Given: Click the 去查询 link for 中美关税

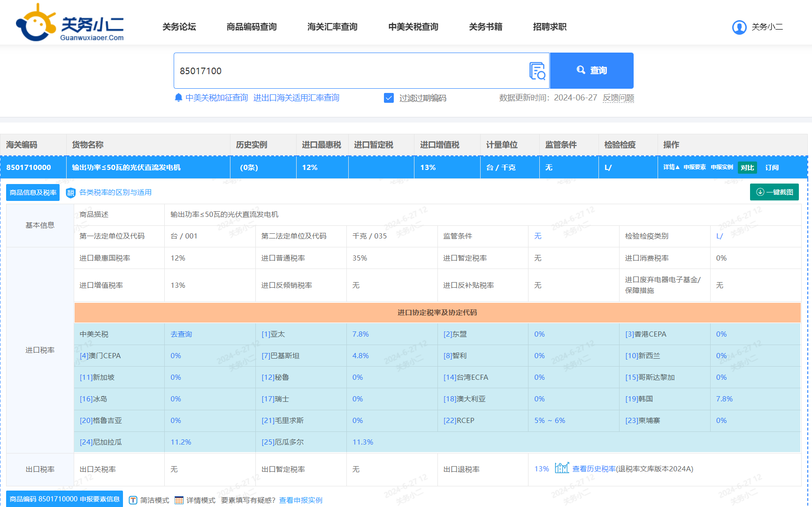Looking at the screenshot, I should [x=181, y=334].
